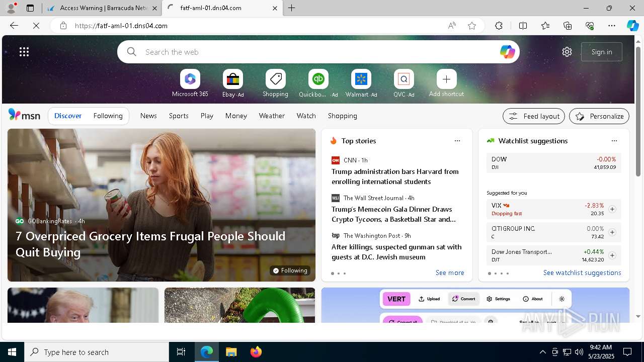Open the Collections icon

(x=568, y=26)
